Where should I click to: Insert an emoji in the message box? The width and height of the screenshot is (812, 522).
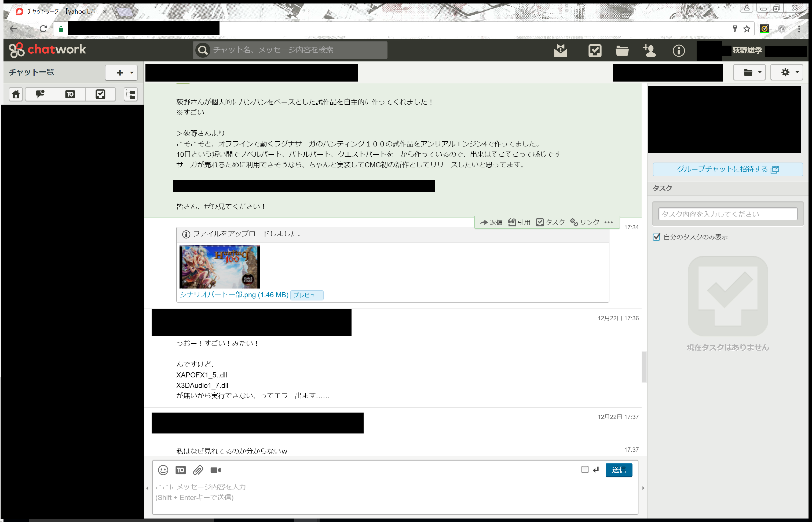163,470
